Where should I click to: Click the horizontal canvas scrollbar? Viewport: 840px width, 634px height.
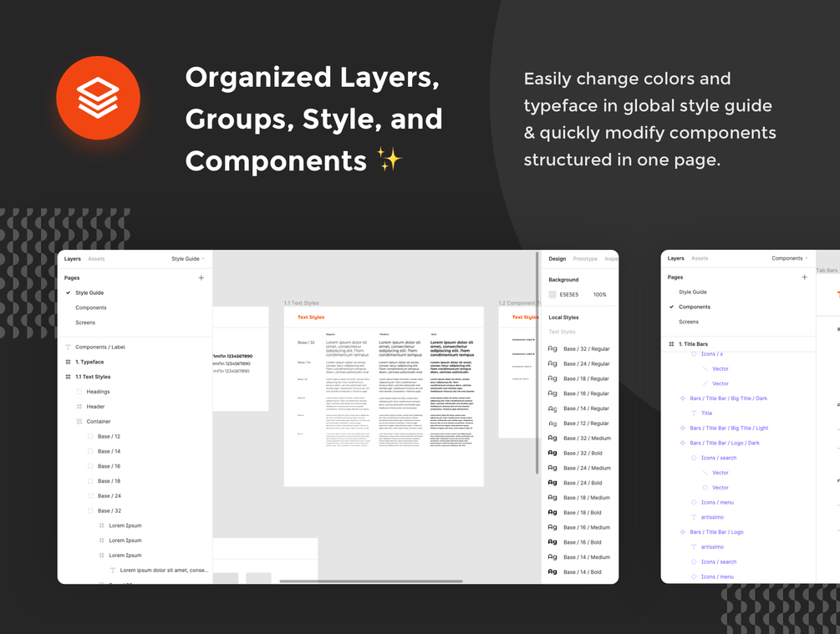(371, 581)
